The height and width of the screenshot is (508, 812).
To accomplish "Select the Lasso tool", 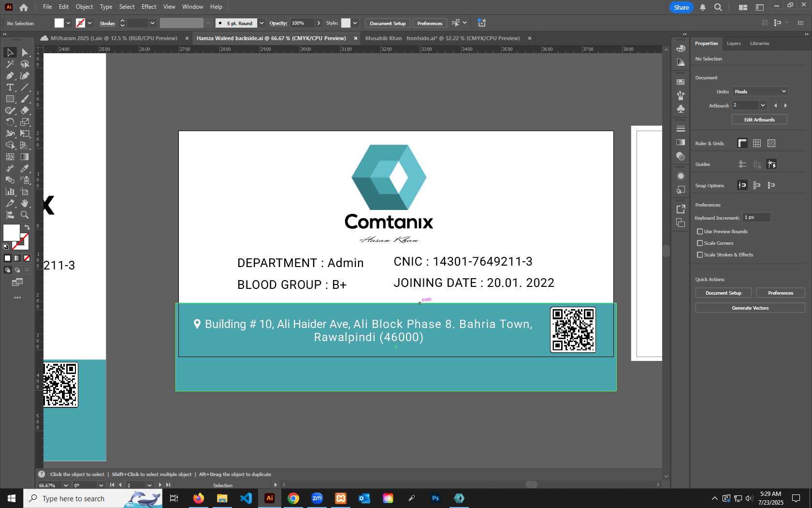I will coord(25,64).
